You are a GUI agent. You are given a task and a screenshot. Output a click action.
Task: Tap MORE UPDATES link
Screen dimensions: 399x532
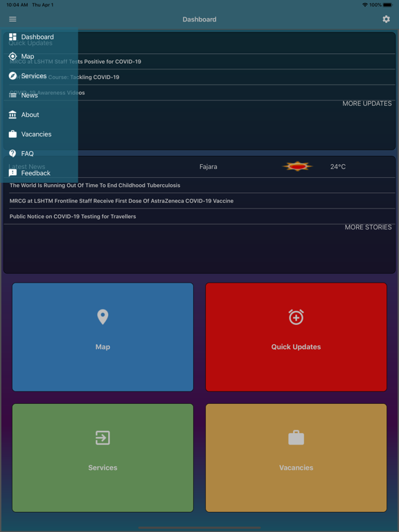(366, 103)
